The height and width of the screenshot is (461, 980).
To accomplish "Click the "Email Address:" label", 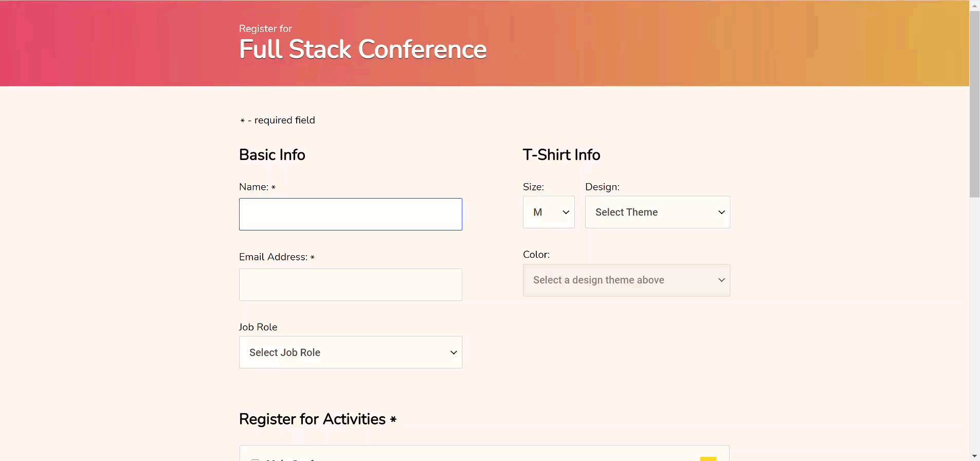I will coord(273,257).
